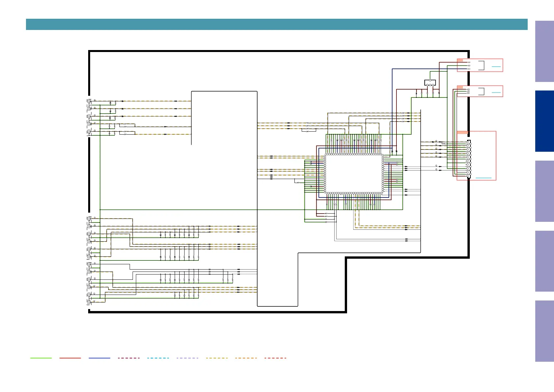Follow the cyan link in second pink connector box

click(x=496, y=92)
